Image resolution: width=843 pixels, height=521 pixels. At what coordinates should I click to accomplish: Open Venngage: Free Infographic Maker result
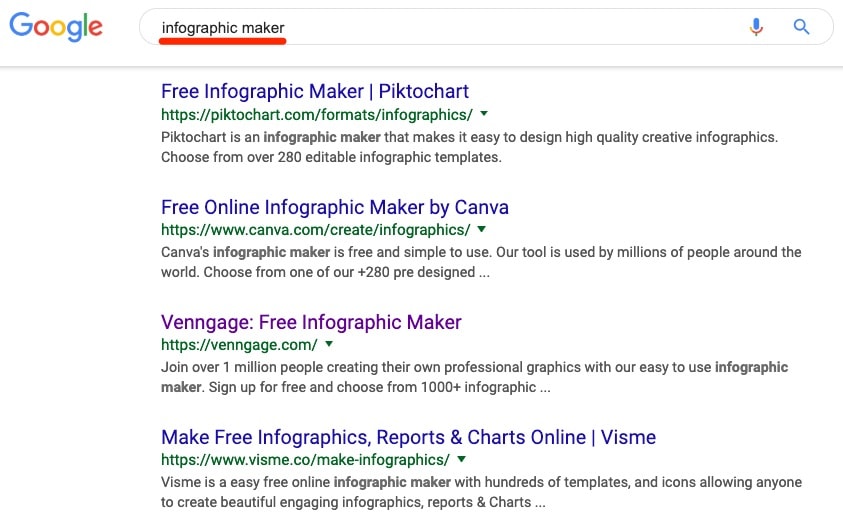pyautogui.click(x=311, y=322)
